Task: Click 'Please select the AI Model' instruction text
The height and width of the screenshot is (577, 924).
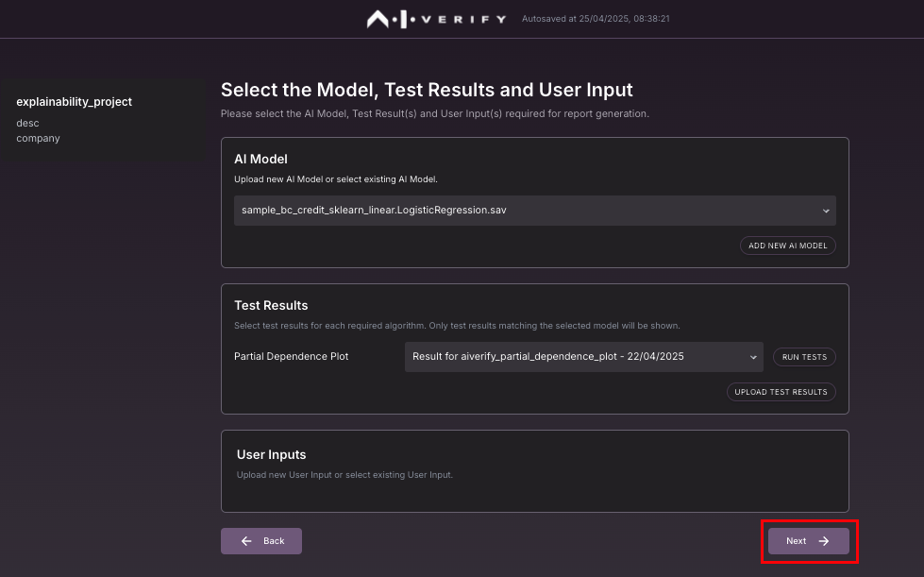Action: [435, 113]
